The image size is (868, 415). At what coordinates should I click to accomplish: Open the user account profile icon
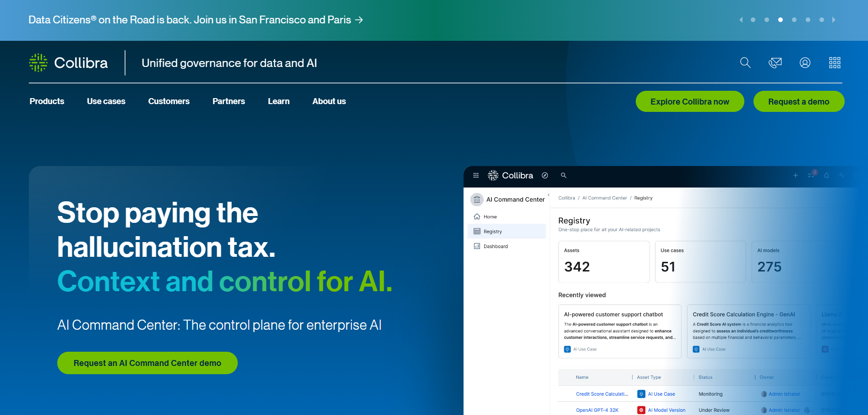pos(805,63)
